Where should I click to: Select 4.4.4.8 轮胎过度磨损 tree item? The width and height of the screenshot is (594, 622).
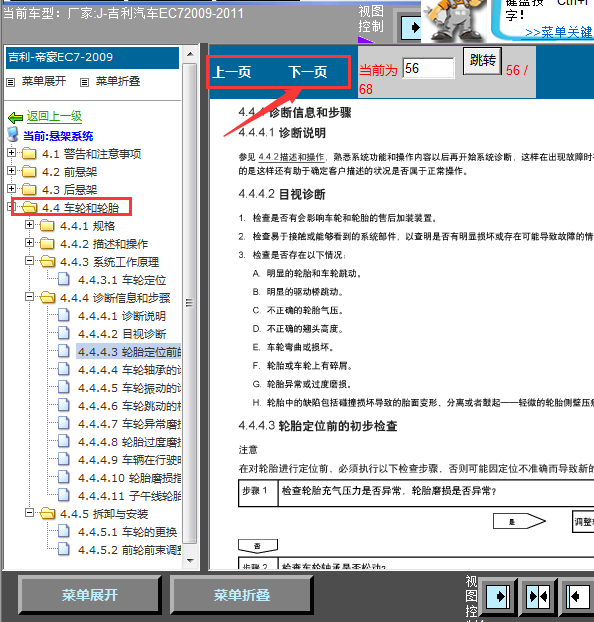(129, 442)
